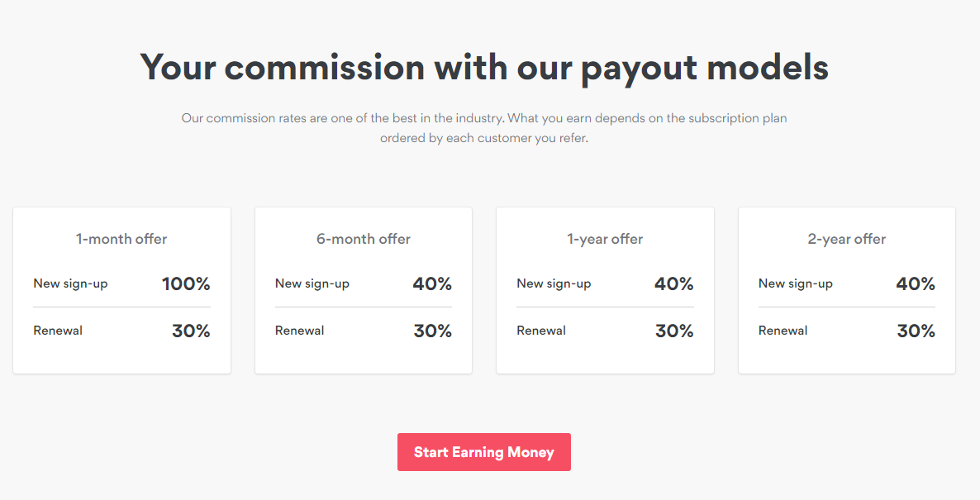Click the 100% new sign-up rate
980x500 pixels.
coord(186,283)
